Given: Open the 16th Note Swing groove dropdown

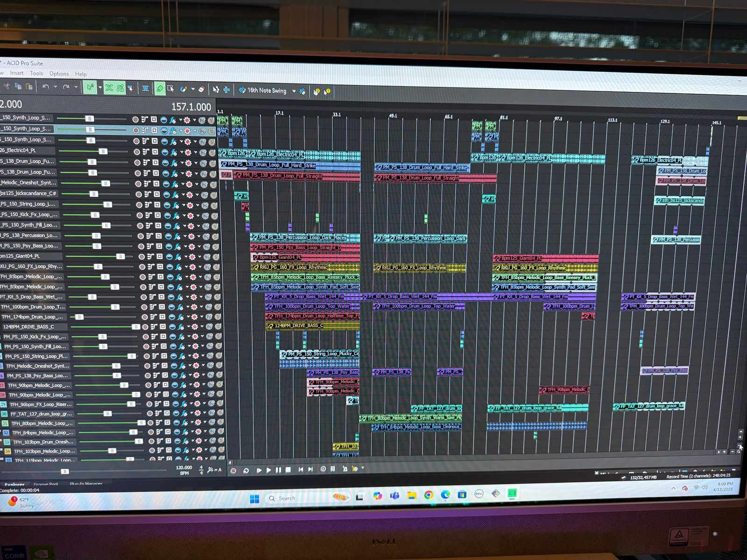Looking at the screenshot, I should coord(294,91).
